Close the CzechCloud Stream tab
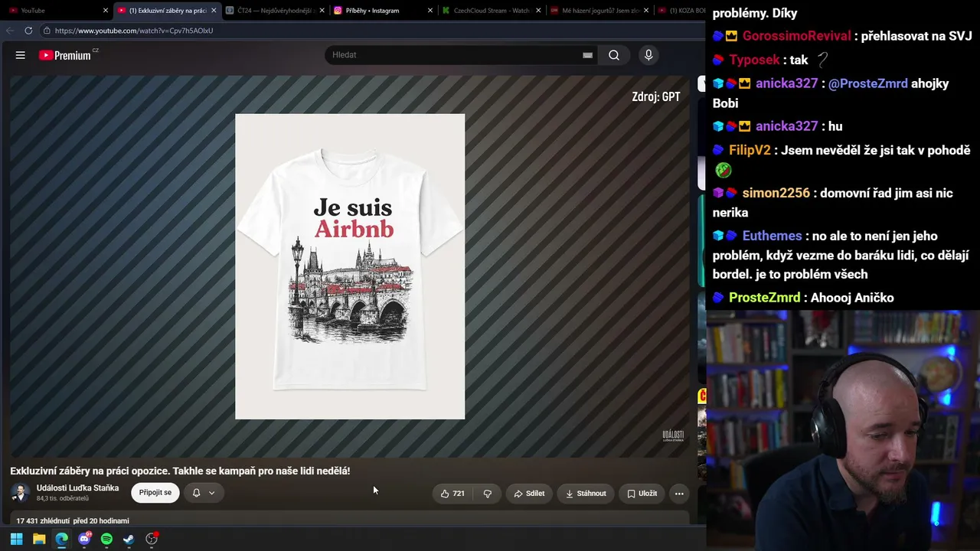This screenshot has height=551, width=980. coord(538,11)
